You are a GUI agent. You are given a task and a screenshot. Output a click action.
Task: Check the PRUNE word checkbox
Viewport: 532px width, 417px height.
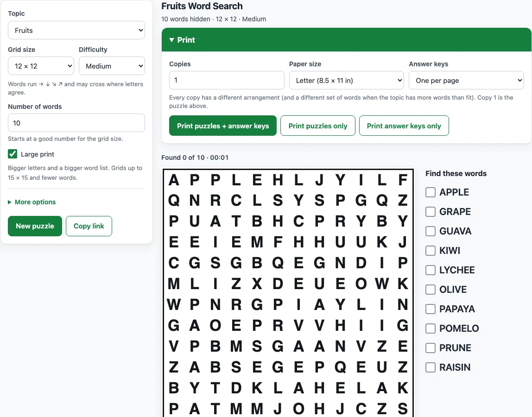tap(431, 348)
